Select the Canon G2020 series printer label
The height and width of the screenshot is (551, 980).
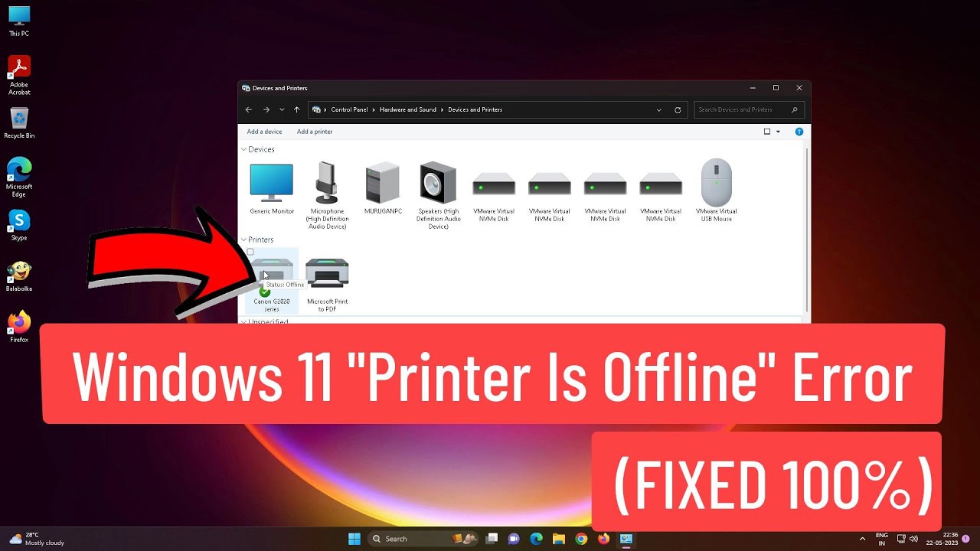pos(271,305)
